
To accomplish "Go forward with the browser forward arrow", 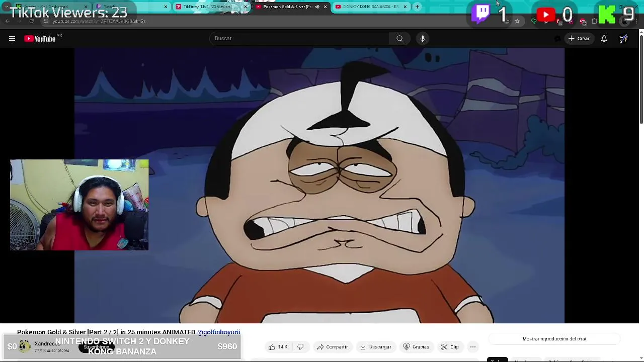I will click(19, 21).
